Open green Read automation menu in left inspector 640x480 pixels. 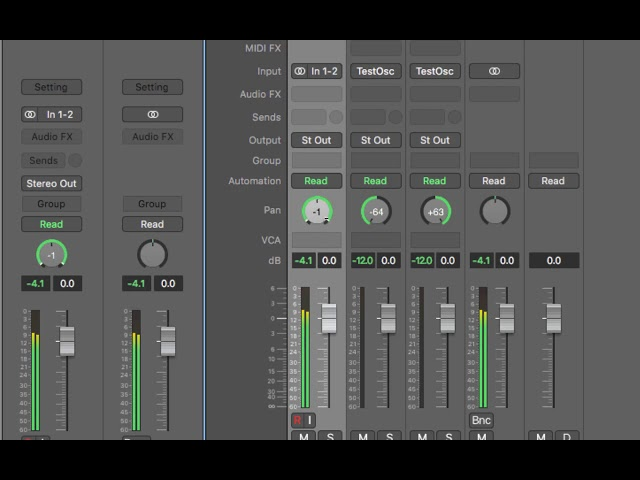click(51, 224)
